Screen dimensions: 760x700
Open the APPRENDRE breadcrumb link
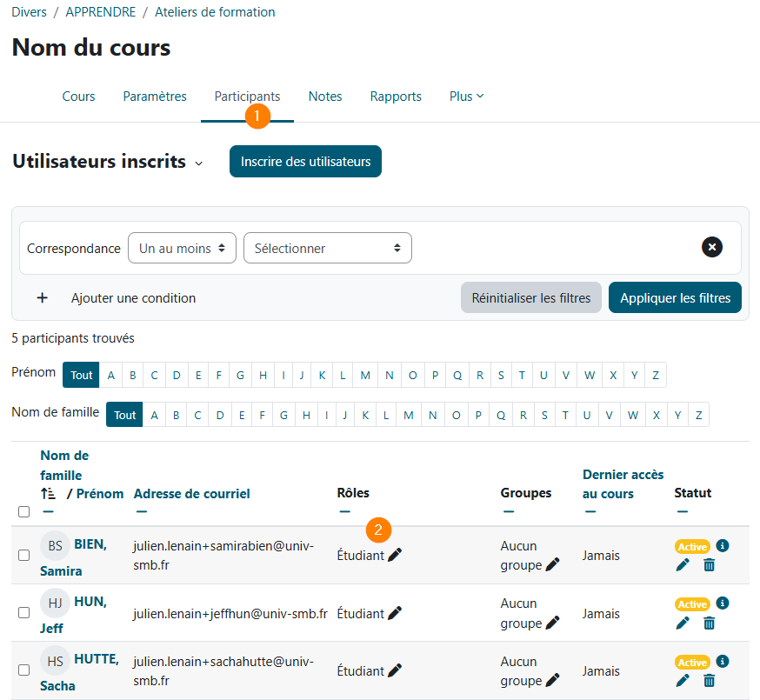101,11
